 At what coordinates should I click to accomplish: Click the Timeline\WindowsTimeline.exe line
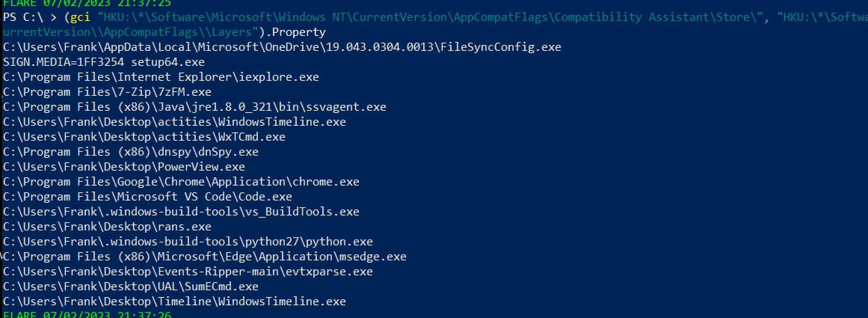pos(174,302)
